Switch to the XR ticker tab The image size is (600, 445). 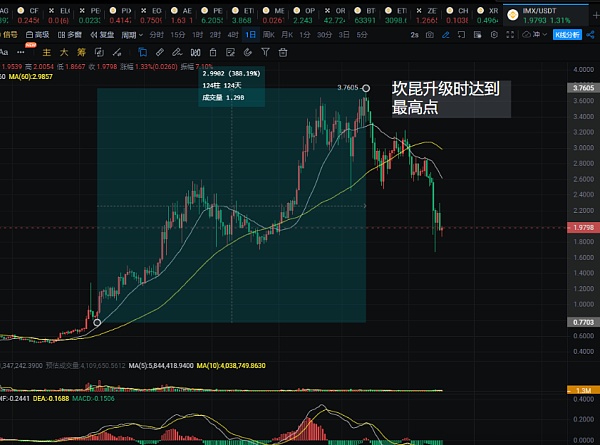pyautogui.click(x=488, y=15)
